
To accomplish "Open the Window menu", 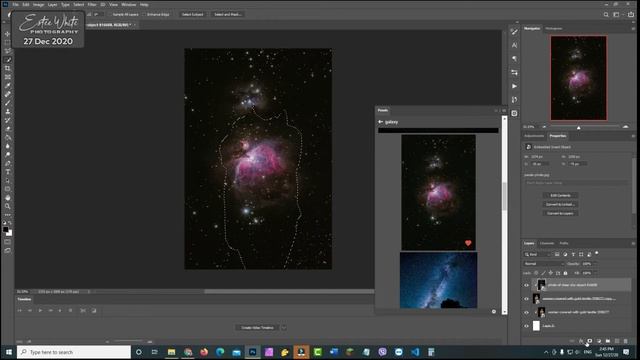I will (x=129, y=4).
